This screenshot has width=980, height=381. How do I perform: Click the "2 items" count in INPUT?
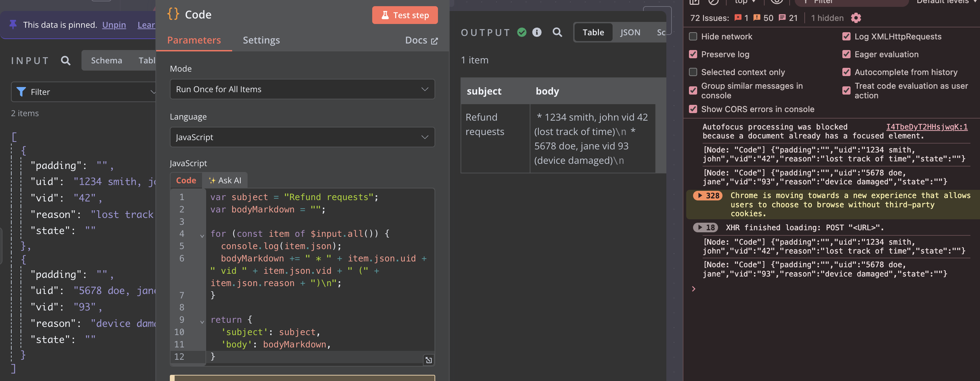25,113
